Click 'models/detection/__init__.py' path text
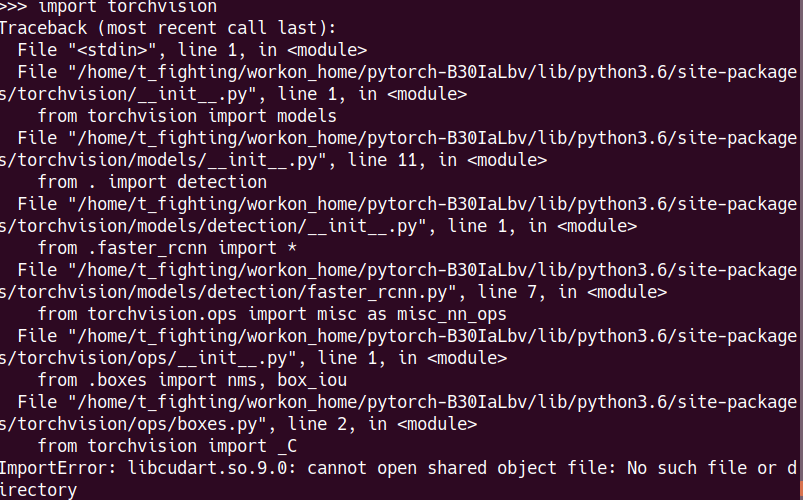The height and width of the screenshot is (500, 803). [278, 226]
